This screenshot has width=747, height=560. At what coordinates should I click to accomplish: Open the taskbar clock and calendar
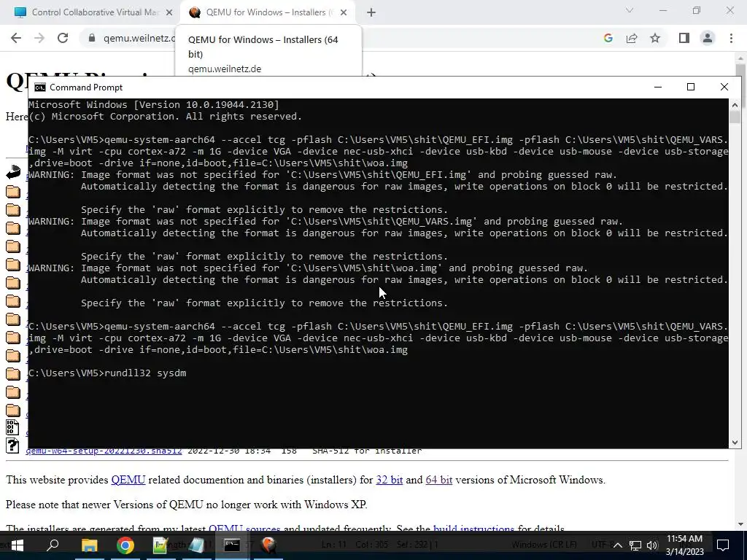684,545
